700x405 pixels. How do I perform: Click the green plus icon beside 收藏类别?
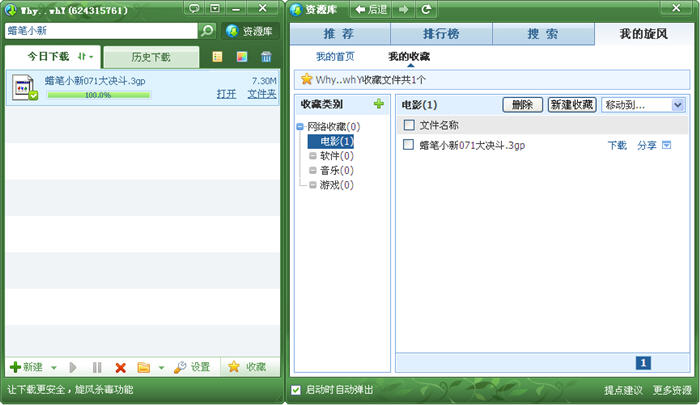(378, 104)
